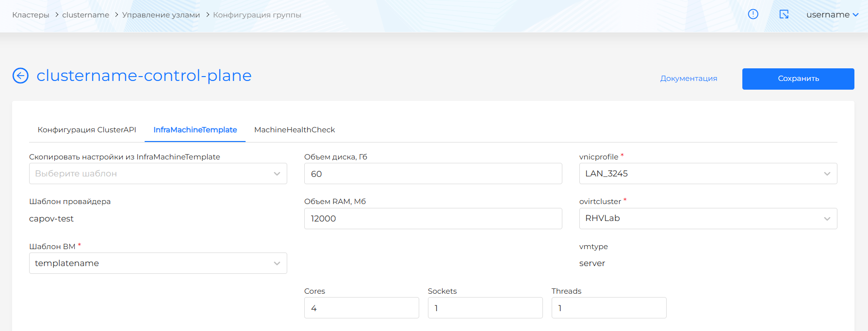
Task: Switch to Конфигурация ClusterAPI tab
Action: [x=87, y=130]
